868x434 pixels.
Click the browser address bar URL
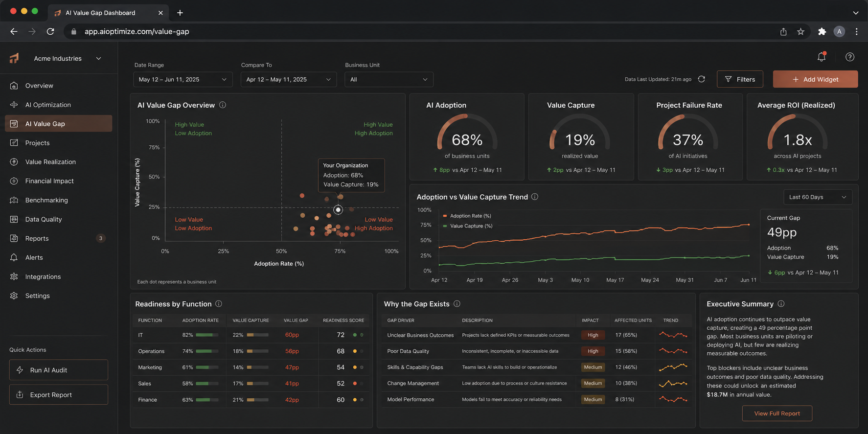pos(137,31)
